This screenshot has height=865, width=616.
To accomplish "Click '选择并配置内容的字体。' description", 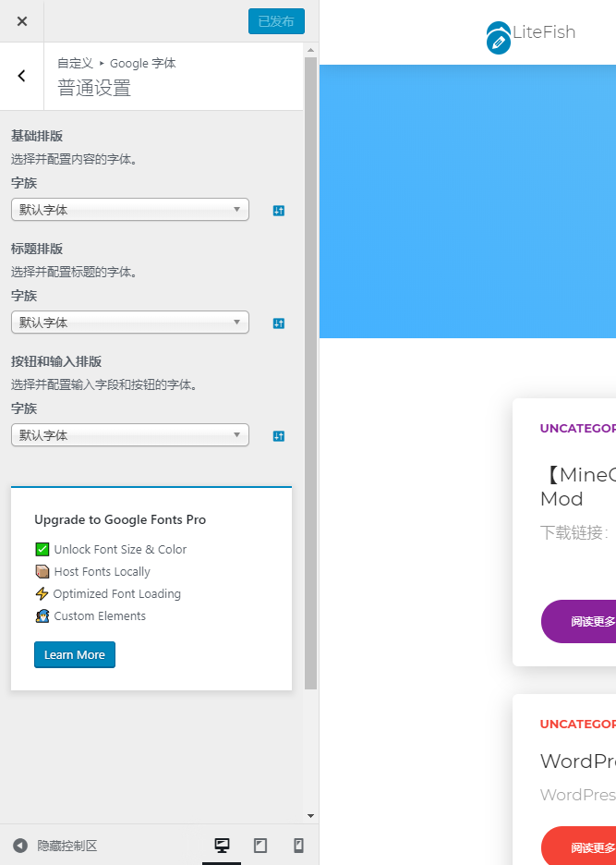I will point(75,160).
